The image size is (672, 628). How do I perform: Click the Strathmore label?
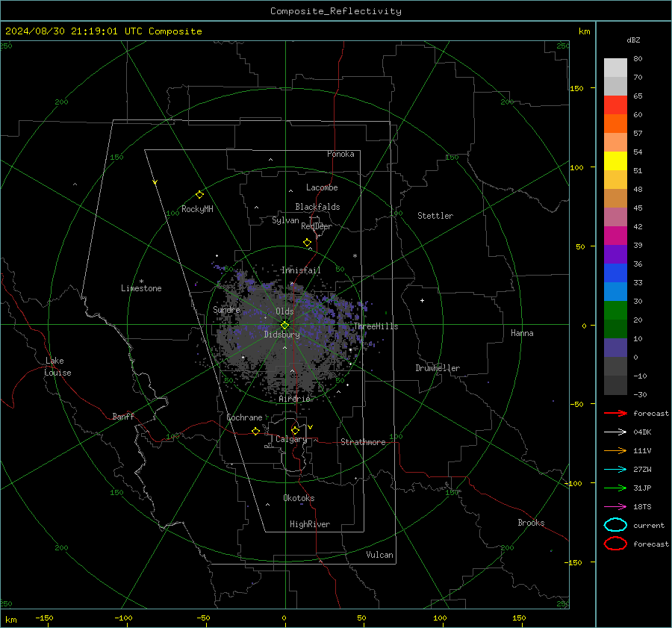pos(363,442)
